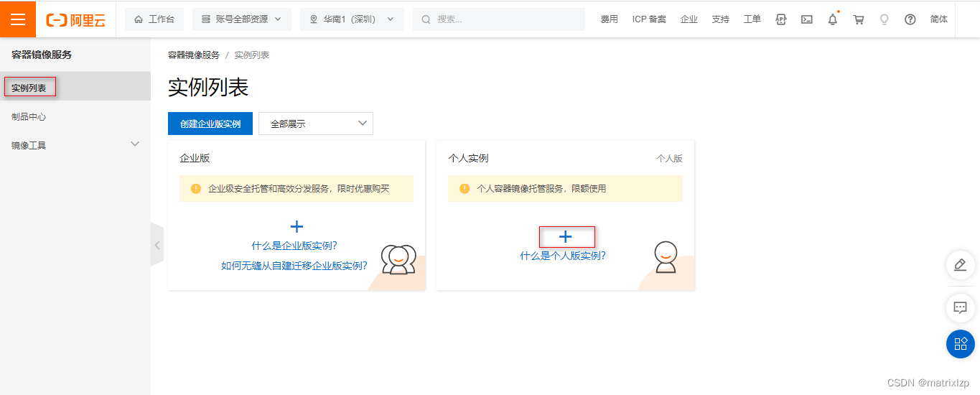Open the 企业 menu
This screenshot has width=980, height=395.
[x=689, y=19]
